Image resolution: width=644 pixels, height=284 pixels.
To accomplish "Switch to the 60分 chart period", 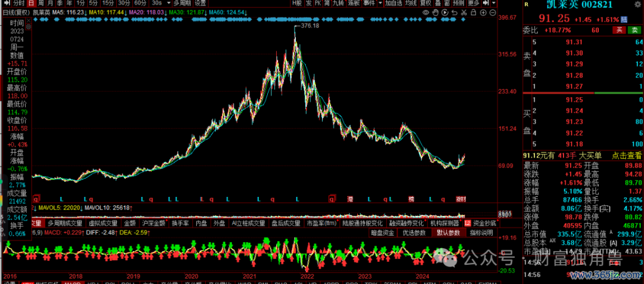I will pyautogui.click(x=140, y=4).
